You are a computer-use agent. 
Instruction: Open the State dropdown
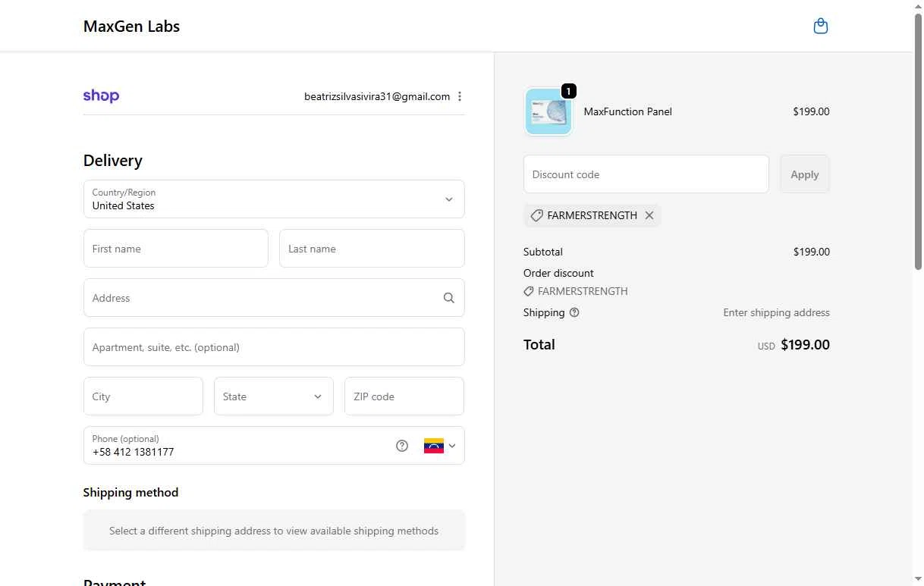274,396
